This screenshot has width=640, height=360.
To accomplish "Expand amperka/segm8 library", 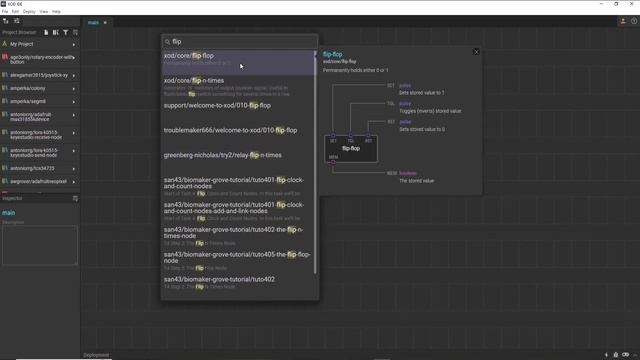I will pos(74,102).
